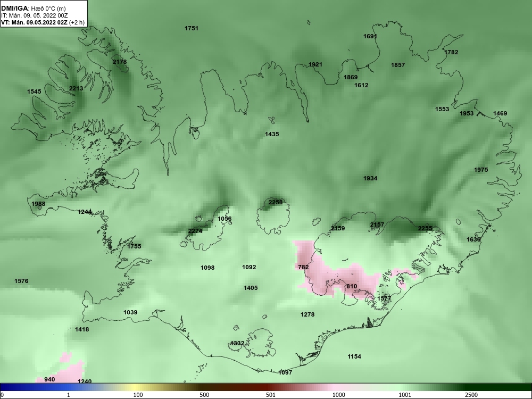
Task: Select the 1092 value
Action: click(x=249, y=268)
